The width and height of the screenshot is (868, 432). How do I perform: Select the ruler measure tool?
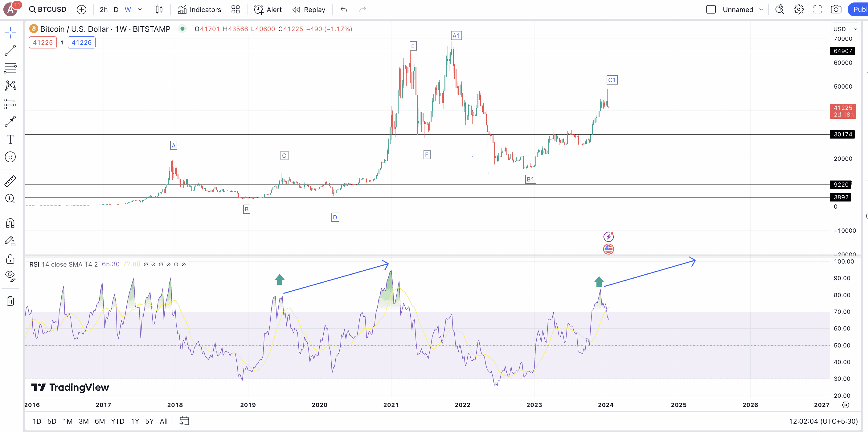(10, 181)
